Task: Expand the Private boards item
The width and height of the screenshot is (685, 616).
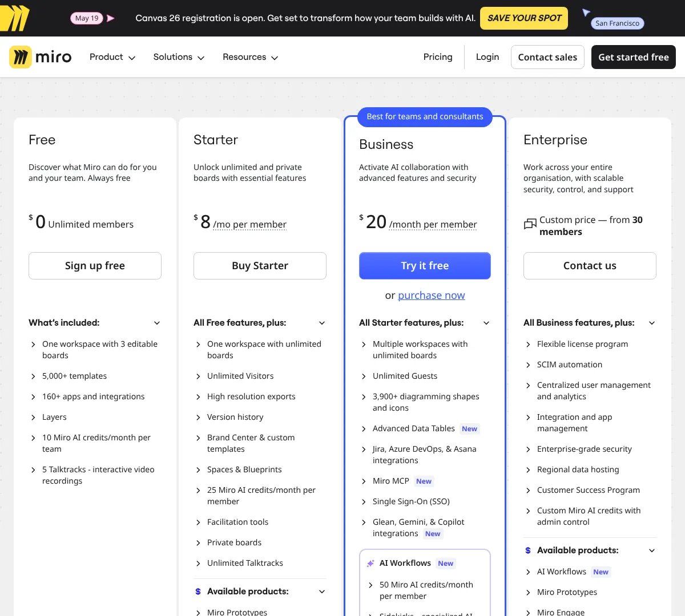Action: [260, 542]
